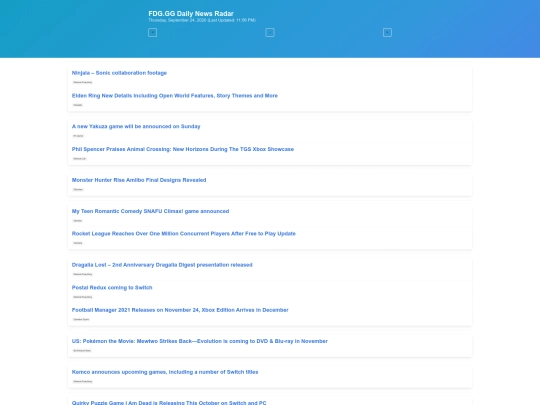Screen dimensions: 540x405
Task: Click the middle square icon in the blue header
Action: (x=270, y=33)
